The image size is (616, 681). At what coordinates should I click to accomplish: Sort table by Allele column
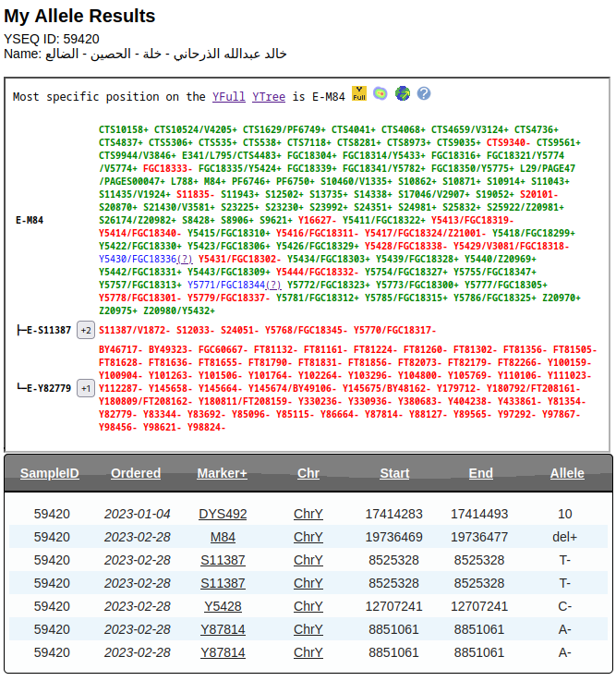567,473
